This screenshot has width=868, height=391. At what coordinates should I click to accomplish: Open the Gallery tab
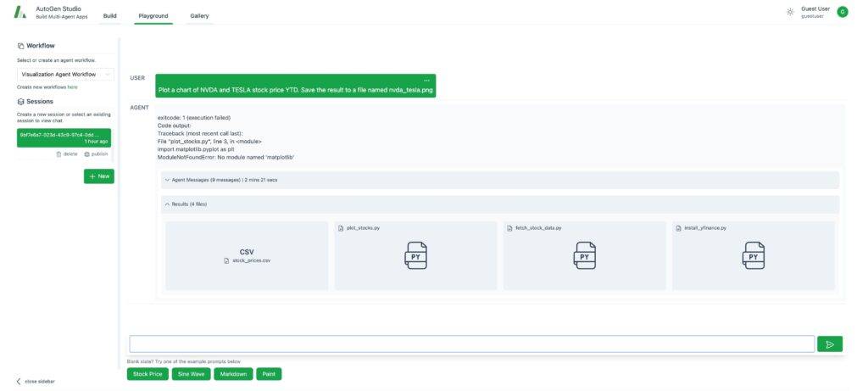[199, 16]
